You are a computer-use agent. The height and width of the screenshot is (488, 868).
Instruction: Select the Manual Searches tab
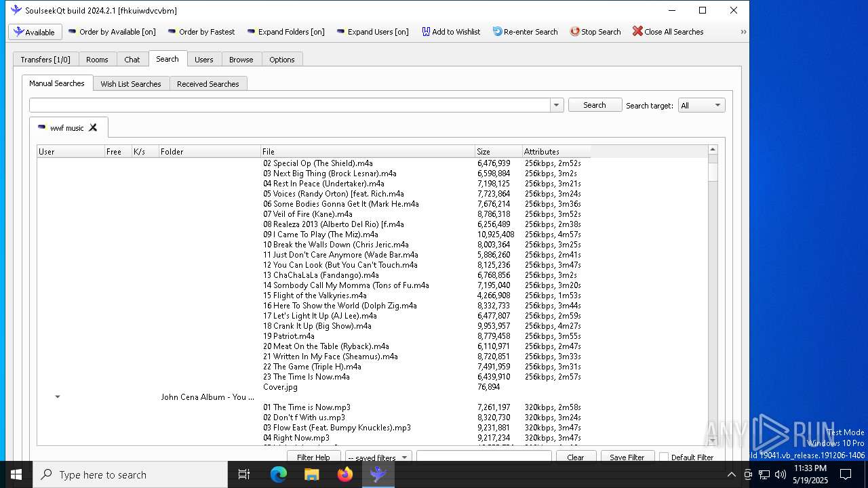57,83
